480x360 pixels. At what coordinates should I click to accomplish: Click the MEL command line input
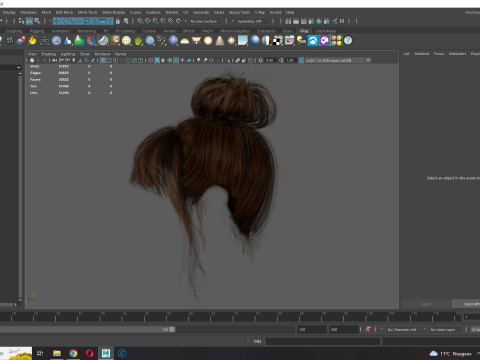pos(323,341)
